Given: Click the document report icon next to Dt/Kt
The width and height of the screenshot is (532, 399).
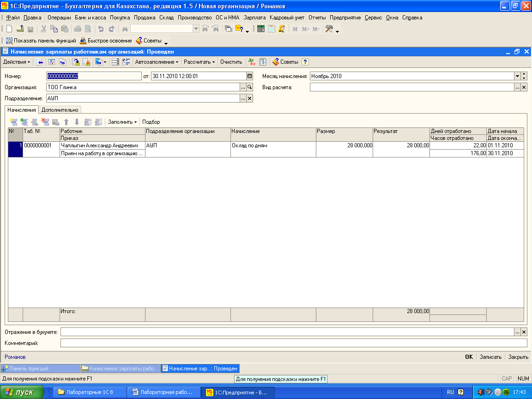Looking at the screenshot, I should click(263, 62).
